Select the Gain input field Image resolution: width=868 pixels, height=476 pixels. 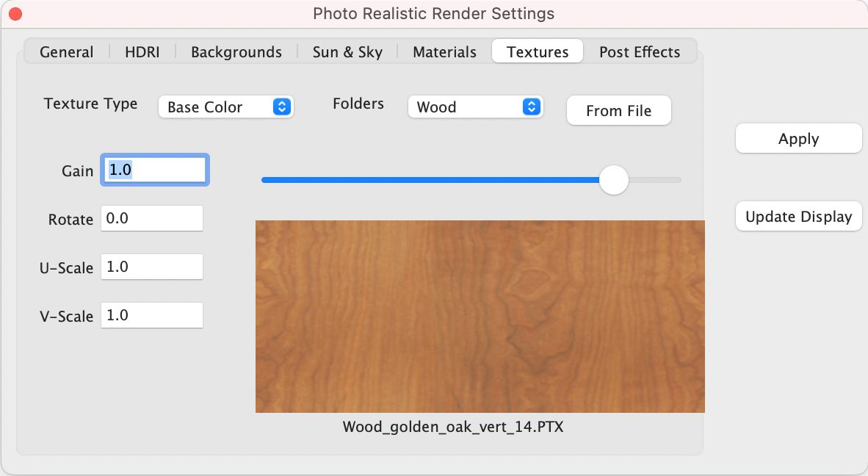(154, 170)
